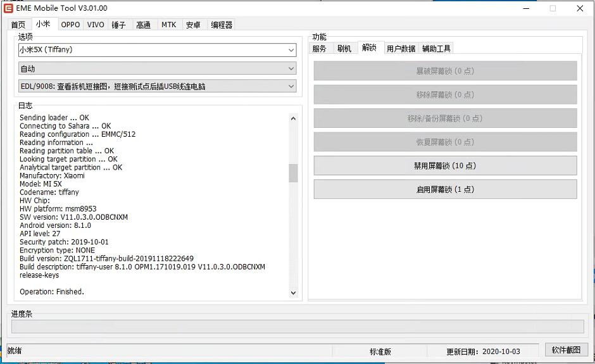Click the log line 'HW platform: msm8953'
This screenshot has width=595, height=364.
(x=58, y=209)
